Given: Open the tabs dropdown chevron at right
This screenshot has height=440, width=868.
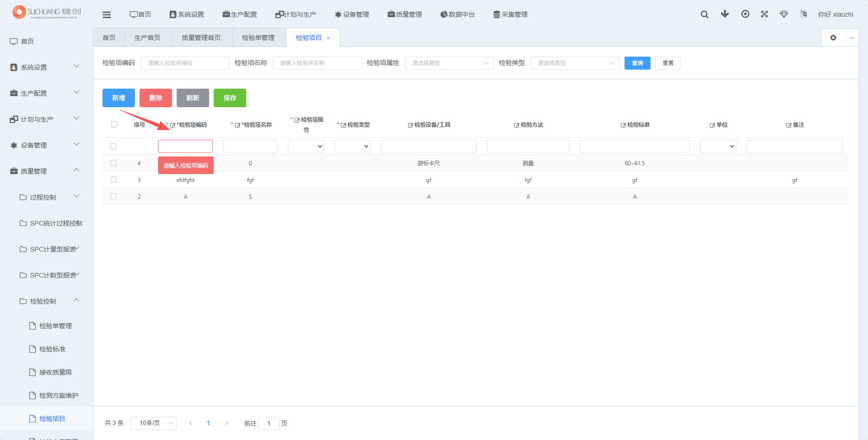Looking at the screenshot, I should tap(852, 38).
